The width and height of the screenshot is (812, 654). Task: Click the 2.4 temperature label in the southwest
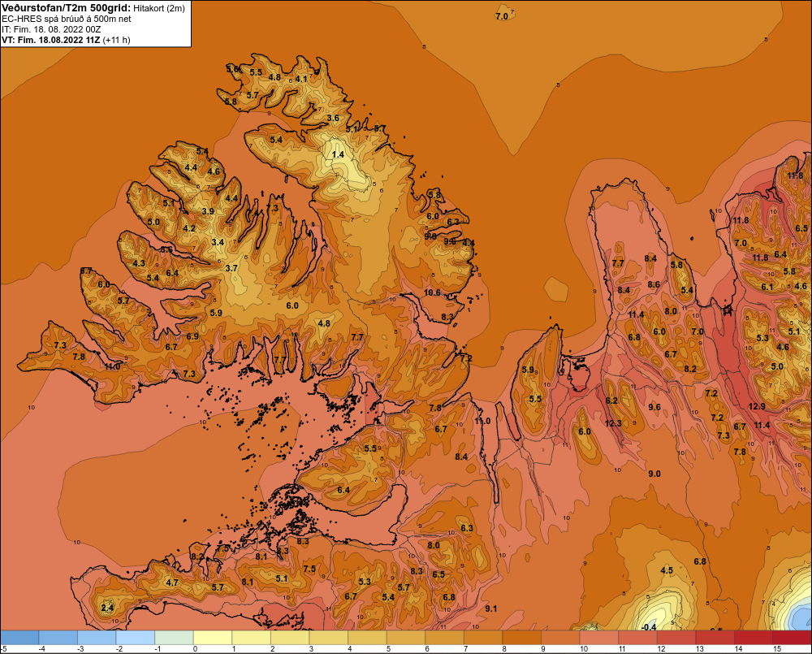tap(107, 608)
